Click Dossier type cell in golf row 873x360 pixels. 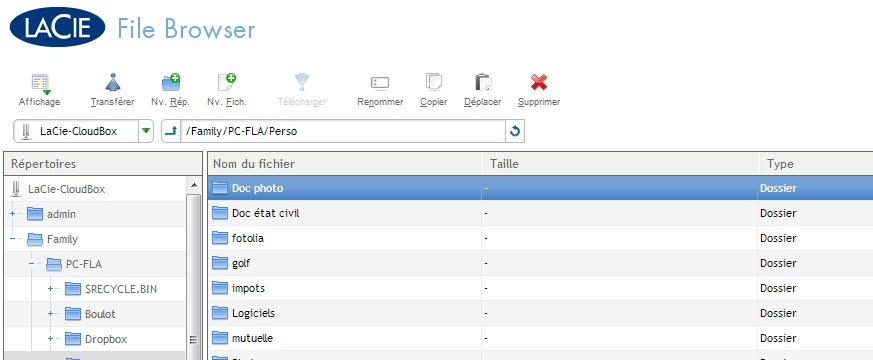778,263
